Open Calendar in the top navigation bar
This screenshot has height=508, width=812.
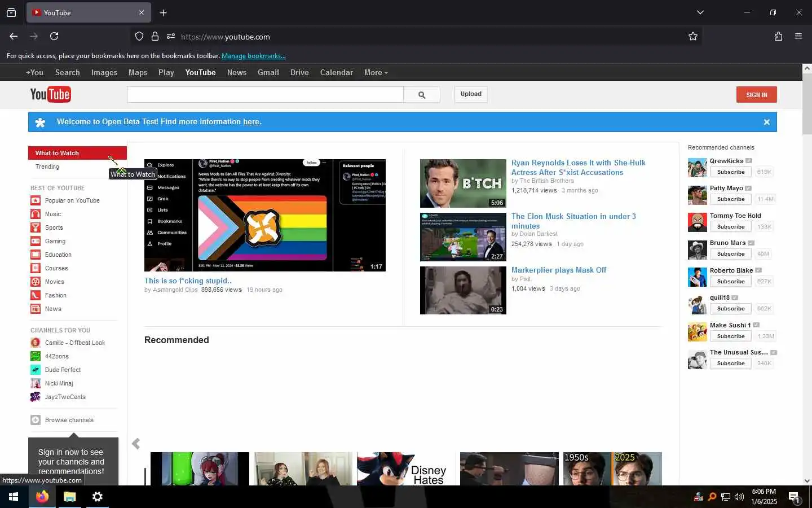337,72
